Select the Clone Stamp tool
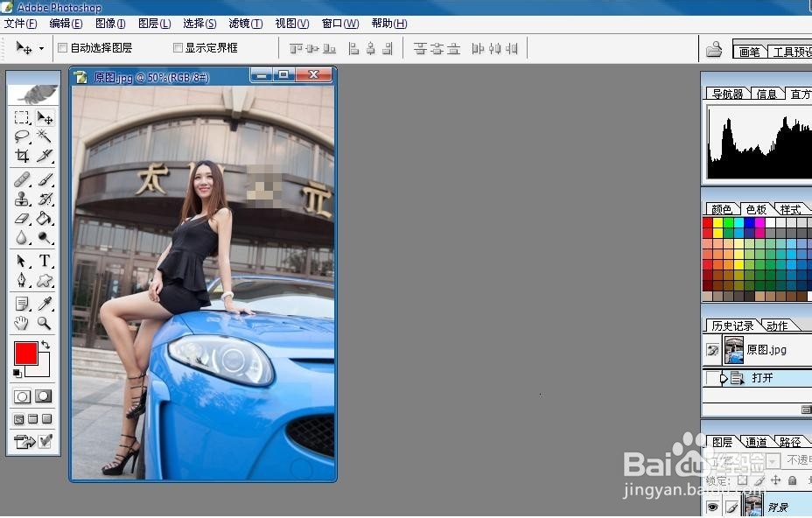 coord(22,199)
